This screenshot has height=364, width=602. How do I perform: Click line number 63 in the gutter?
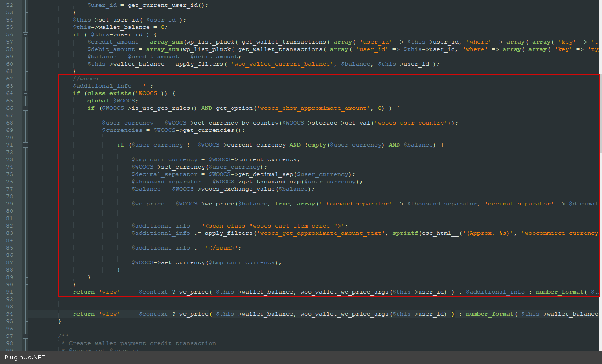[x=9, y=86]
